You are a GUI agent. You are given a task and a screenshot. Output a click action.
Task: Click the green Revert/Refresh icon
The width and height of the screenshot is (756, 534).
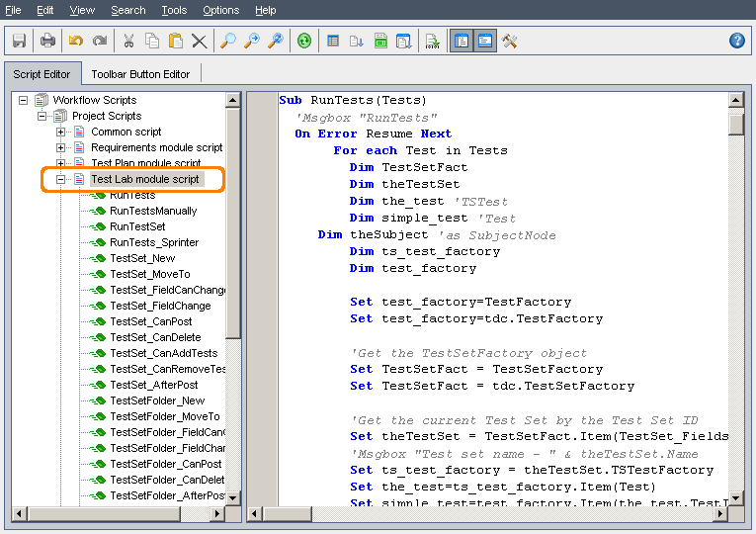click(x=304, y=41)
